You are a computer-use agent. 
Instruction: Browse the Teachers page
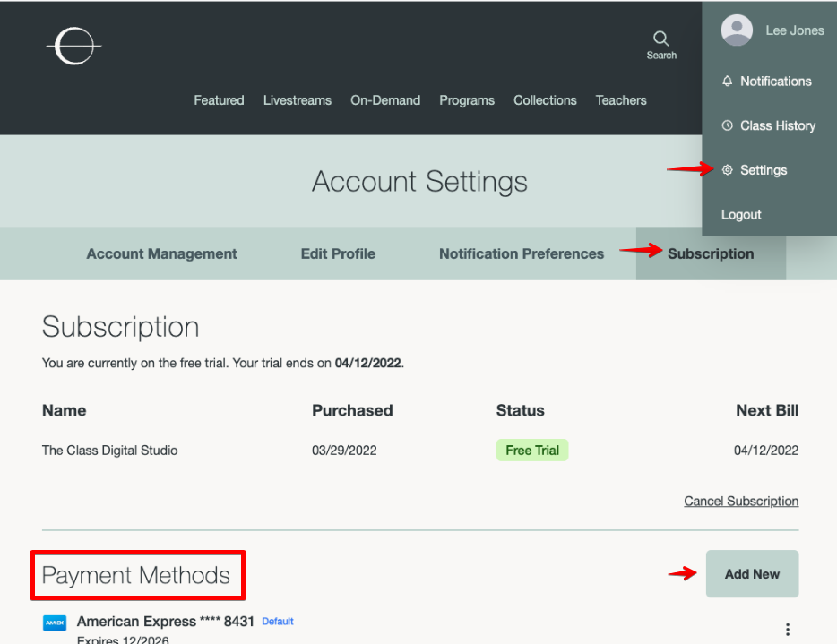click(621, 100)
